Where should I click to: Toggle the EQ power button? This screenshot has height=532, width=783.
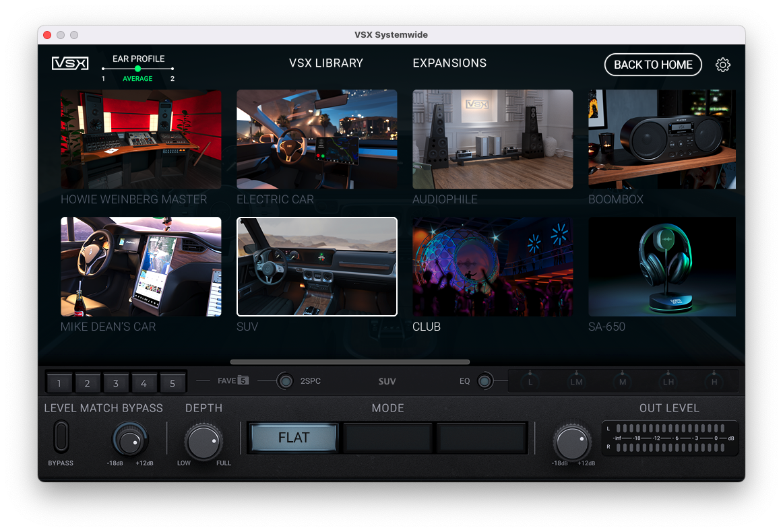coord(484,381)
